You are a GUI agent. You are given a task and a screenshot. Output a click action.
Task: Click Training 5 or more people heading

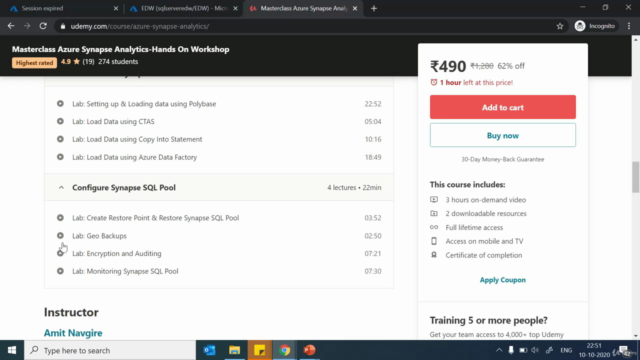tap(489, 320)
